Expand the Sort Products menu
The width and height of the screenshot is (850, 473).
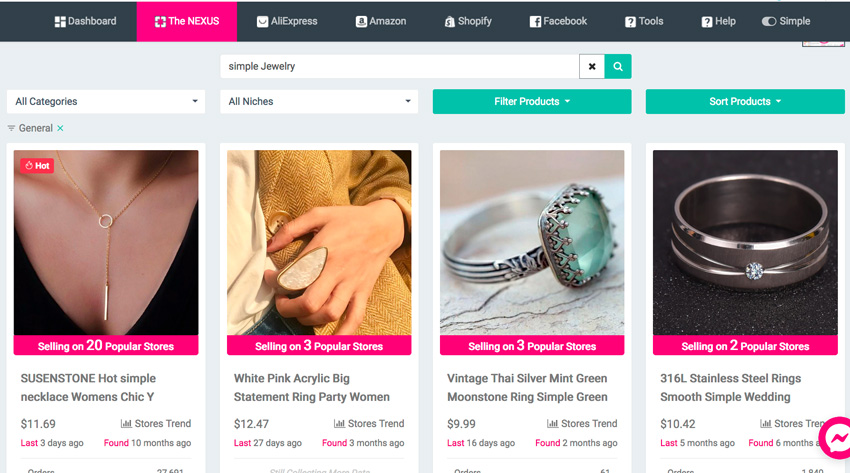click(745, 101)
